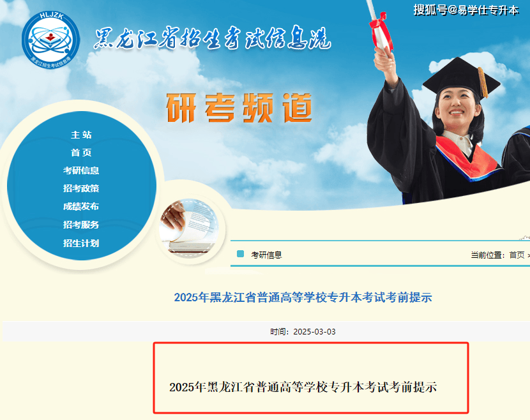Click the blue article title headline
Screen dimensions: 530x420
click(x=303, y=297)
